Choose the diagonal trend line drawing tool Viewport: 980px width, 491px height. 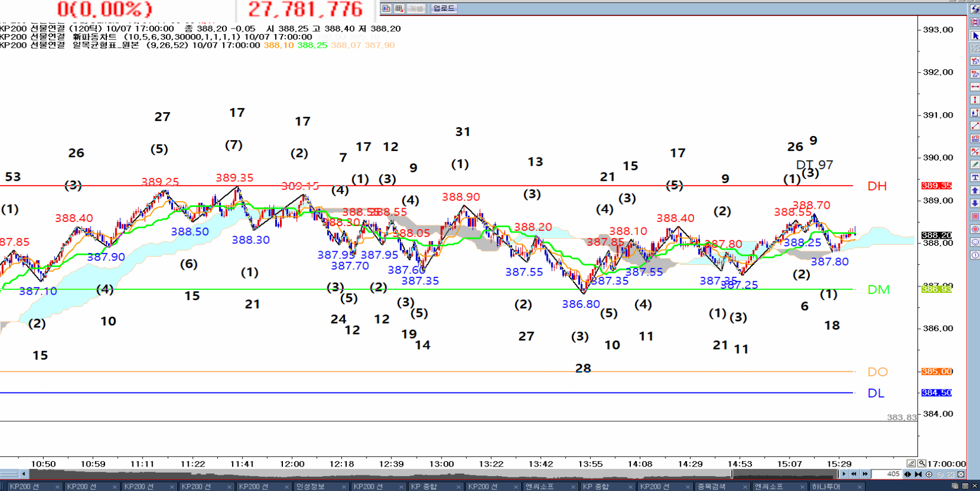[x=975, y=125]
